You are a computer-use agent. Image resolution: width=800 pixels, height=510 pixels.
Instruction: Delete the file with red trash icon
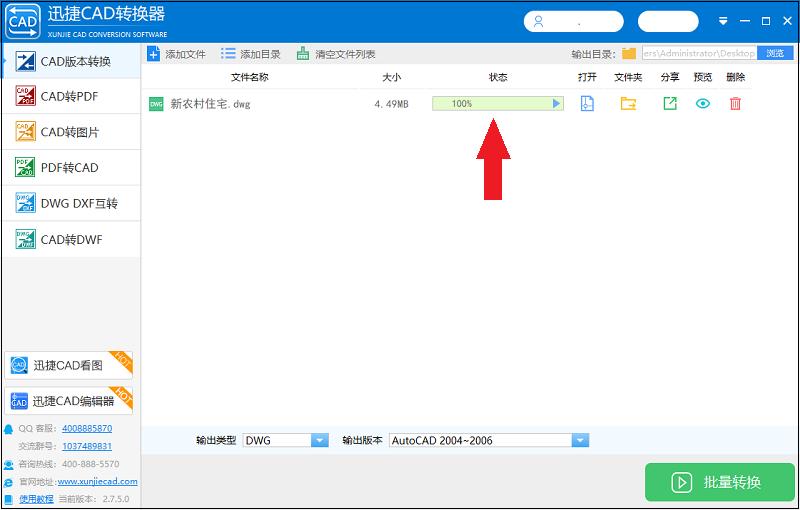click(735, 104)
